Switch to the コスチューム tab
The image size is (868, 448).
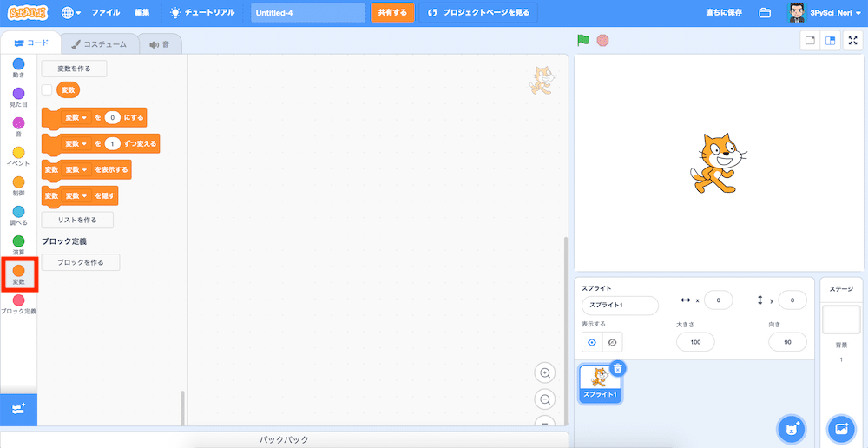[x=99, y=43]
